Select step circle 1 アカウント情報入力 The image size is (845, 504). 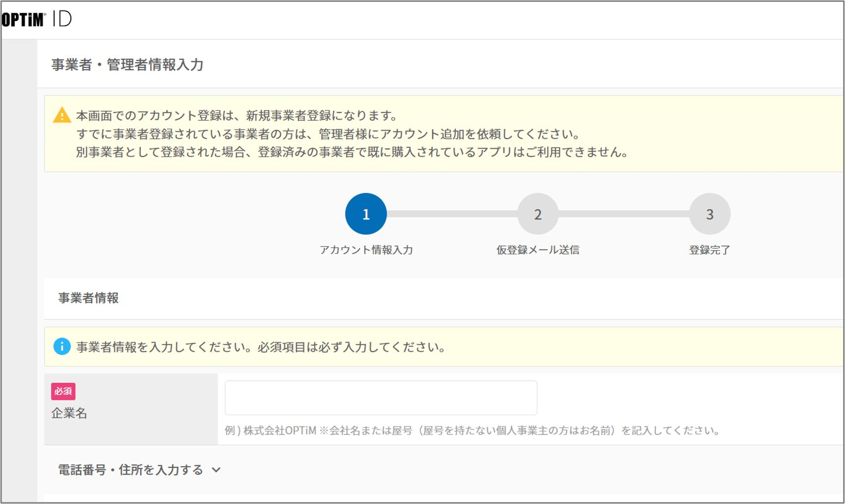click(x=366, y=213)
